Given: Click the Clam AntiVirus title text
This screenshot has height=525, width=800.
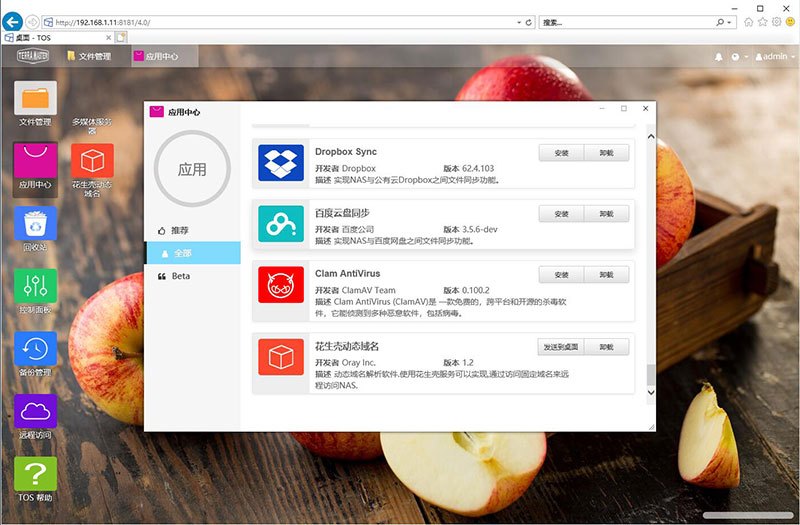Looking at the screenshot, I should [x=347, y=273].
